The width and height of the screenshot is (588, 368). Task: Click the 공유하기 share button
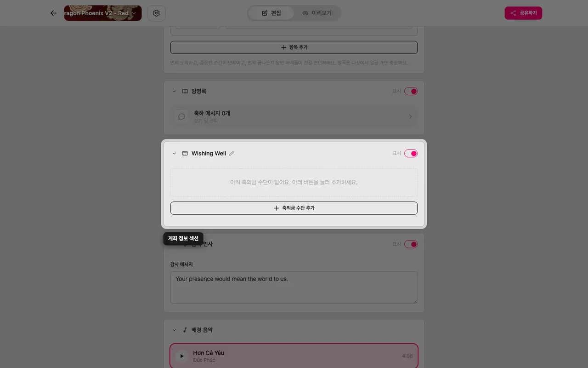(x=523, y=13)
